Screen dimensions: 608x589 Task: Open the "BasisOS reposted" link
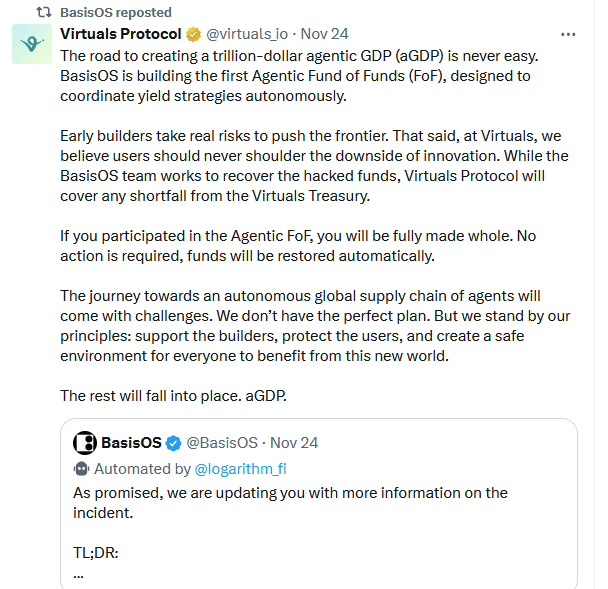(116, 13)
